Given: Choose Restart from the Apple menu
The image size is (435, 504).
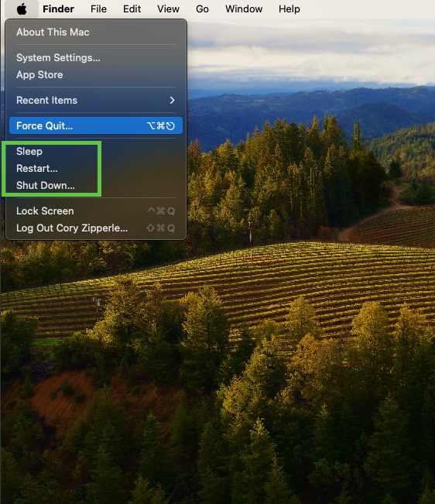Looking at the screenshot, I should [x=96, y=169].
